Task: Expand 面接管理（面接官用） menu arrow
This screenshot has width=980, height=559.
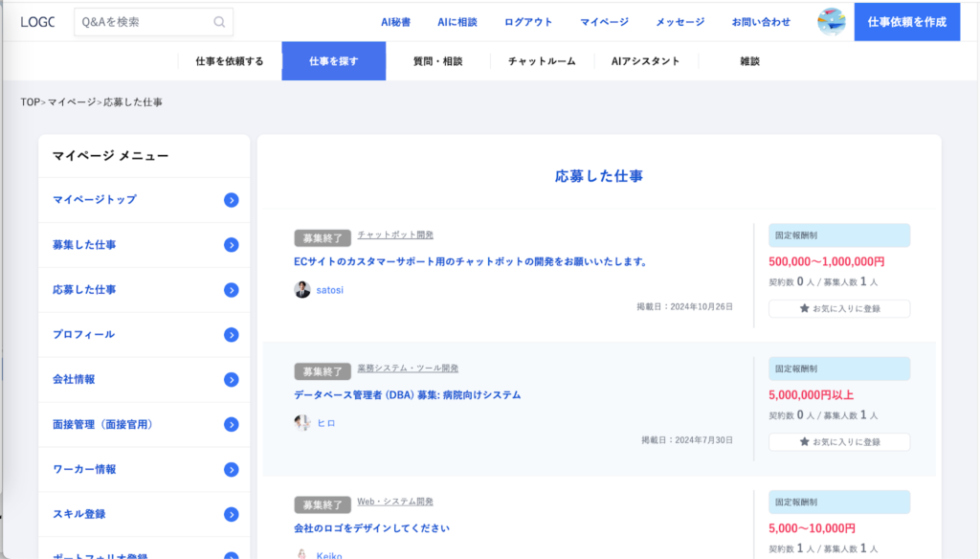Action: point(231,425)
